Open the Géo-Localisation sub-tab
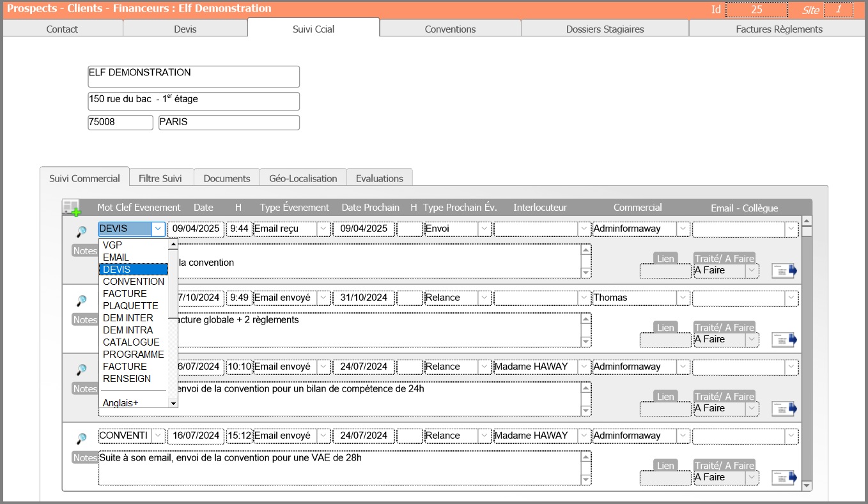This screenshot has height=504, width=868. (303, 178)
